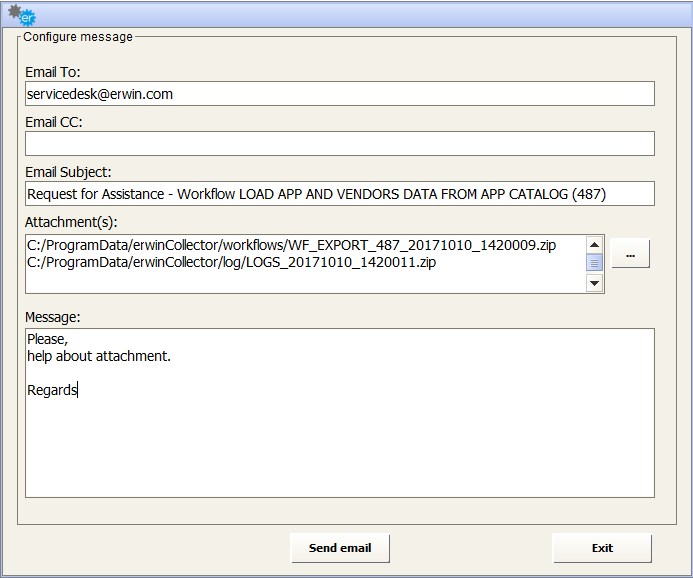Image resolution: width=693 pixels, height=578 pixels.
Task: Select the LOGS_20171010 zip attachment line
Action: pyautogui.click(x=232, y=263)
